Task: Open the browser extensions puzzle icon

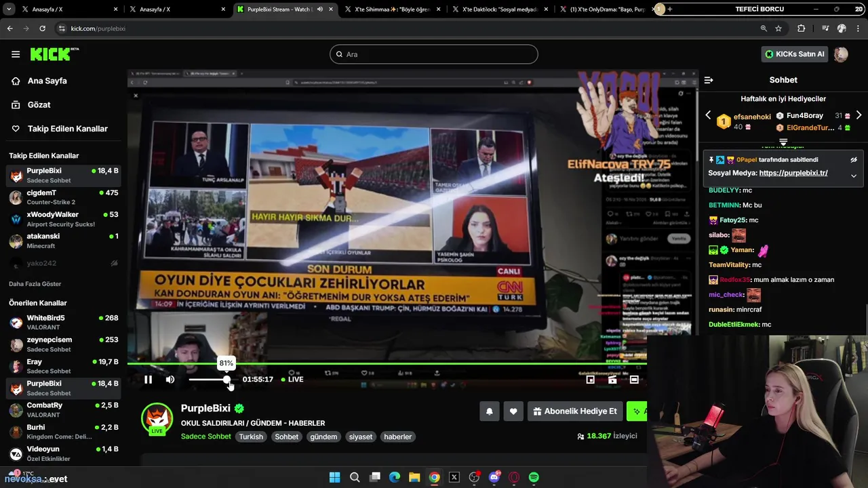Action: [x=802, y=28]
